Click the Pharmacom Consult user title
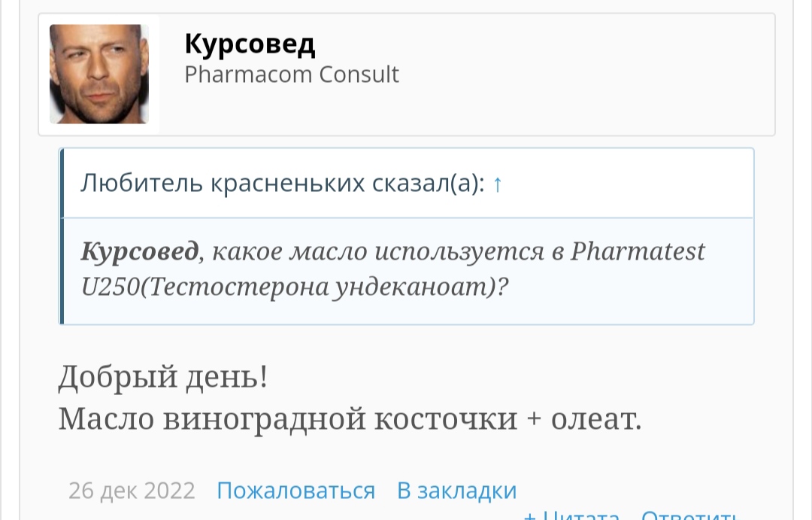The height and width of the screenshot is (520, 812). (292, 75)
